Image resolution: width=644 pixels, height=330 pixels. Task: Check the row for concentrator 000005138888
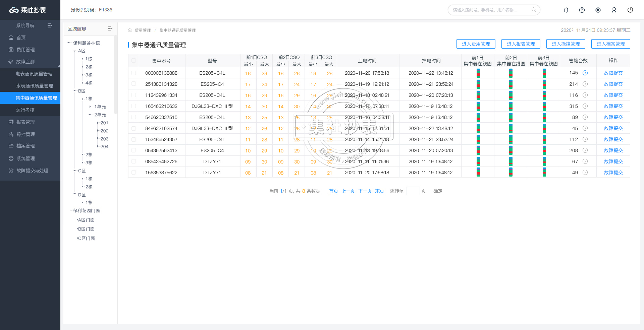point(134,73)
